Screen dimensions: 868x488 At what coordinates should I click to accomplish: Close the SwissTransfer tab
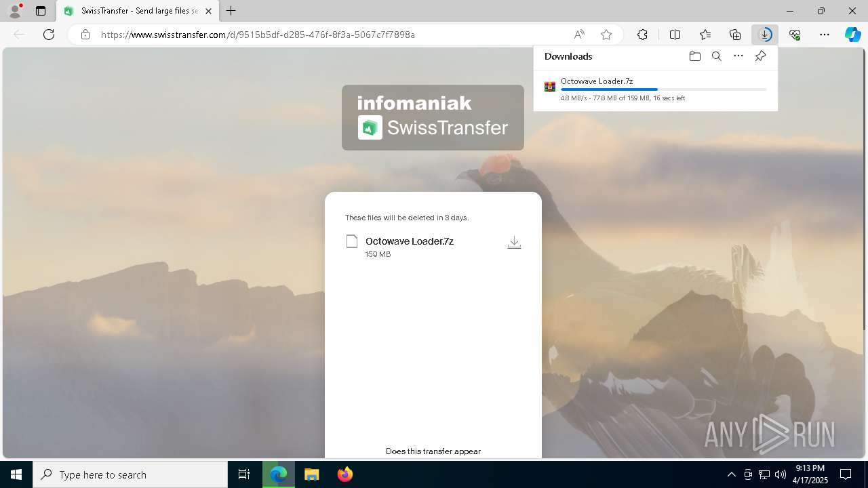[x=208, y=11]
